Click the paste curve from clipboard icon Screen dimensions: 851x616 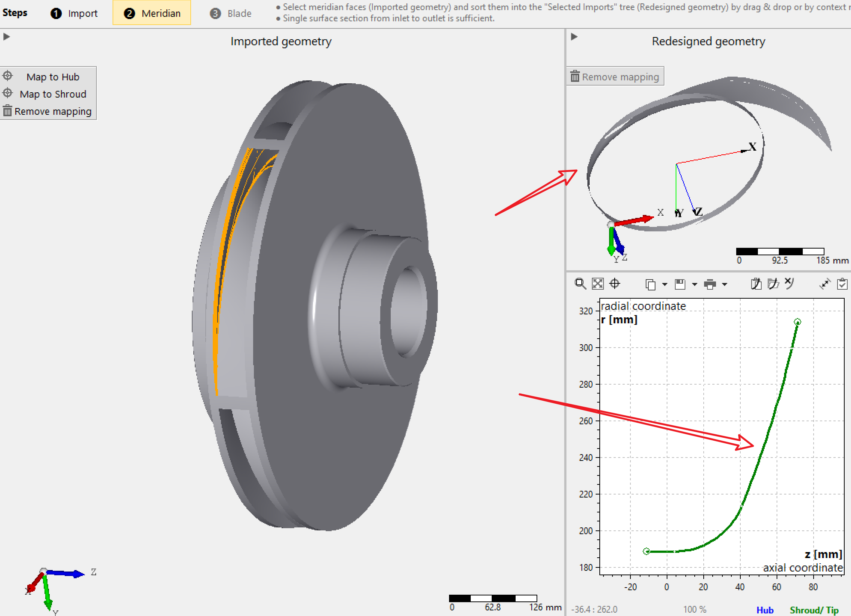(756, 284)
